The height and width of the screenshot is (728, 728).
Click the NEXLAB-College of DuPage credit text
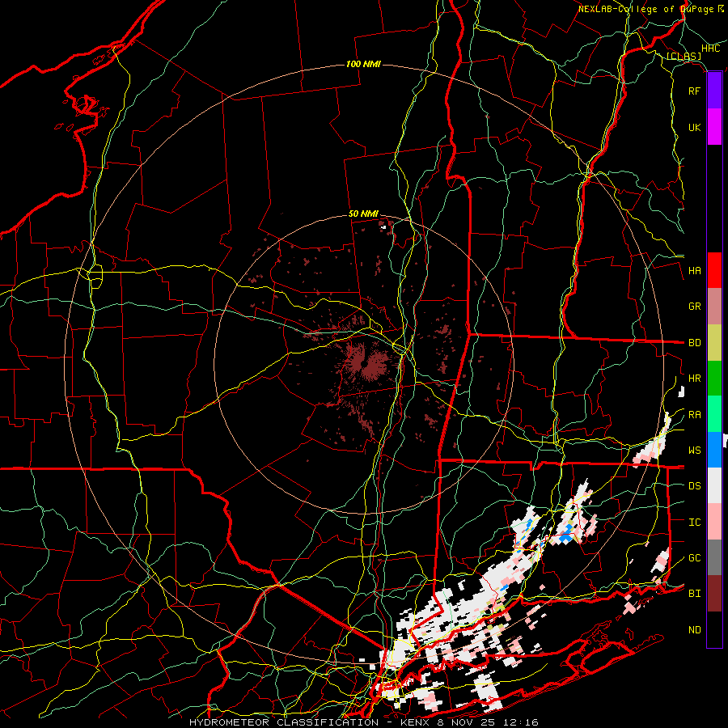tap(645, 9)
